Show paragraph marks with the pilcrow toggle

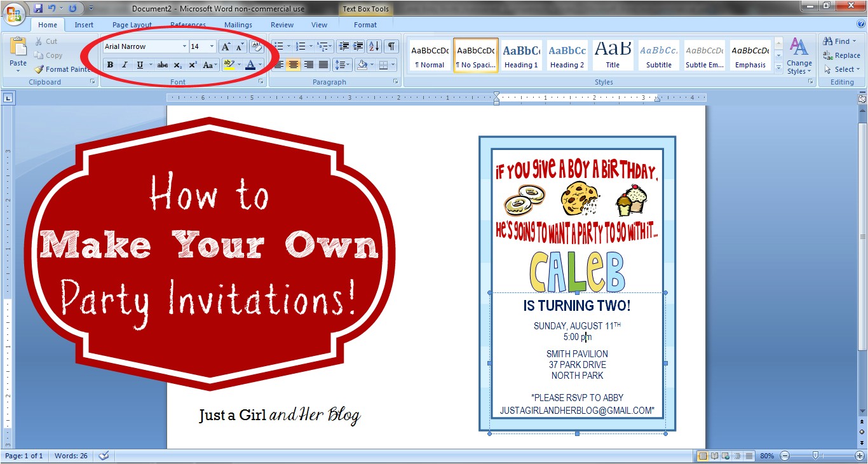(x=391, y=46)
